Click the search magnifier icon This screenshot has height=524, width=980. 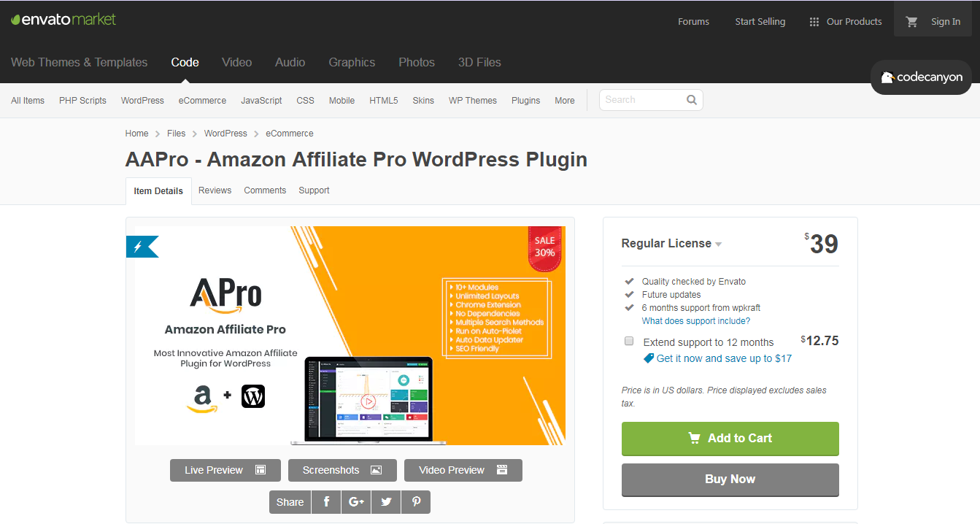tap(691, 100)
